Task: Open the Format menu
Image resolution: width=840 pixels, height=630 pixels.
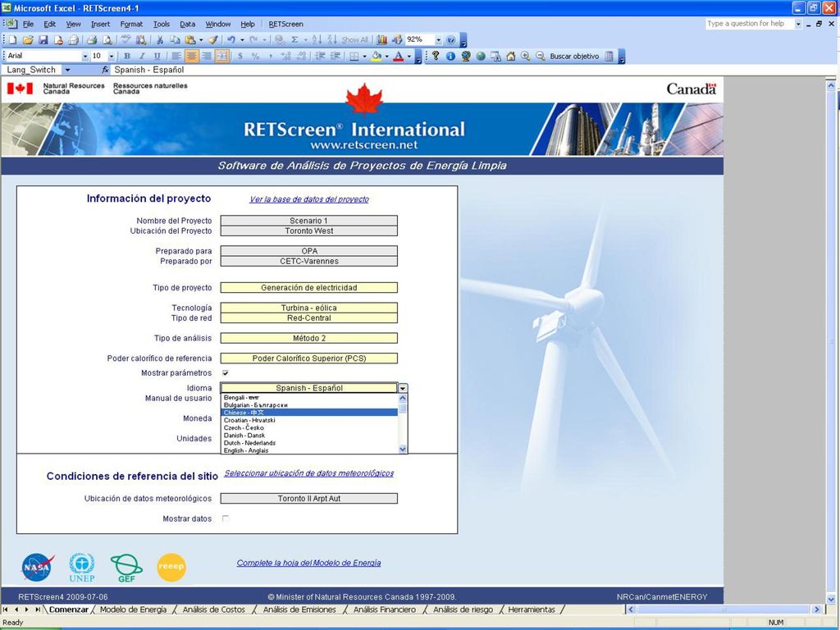Action: (131, 24)
